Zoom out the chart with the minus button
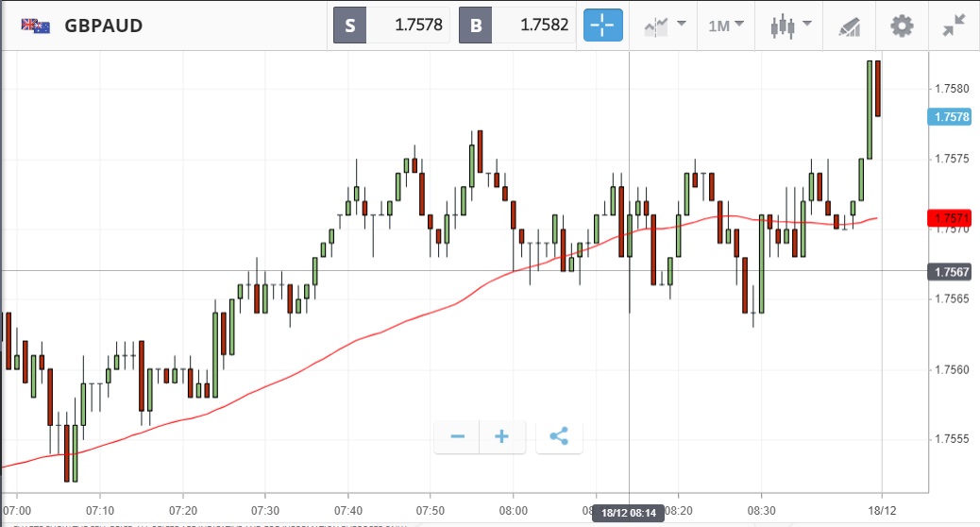 pos(458,436)
